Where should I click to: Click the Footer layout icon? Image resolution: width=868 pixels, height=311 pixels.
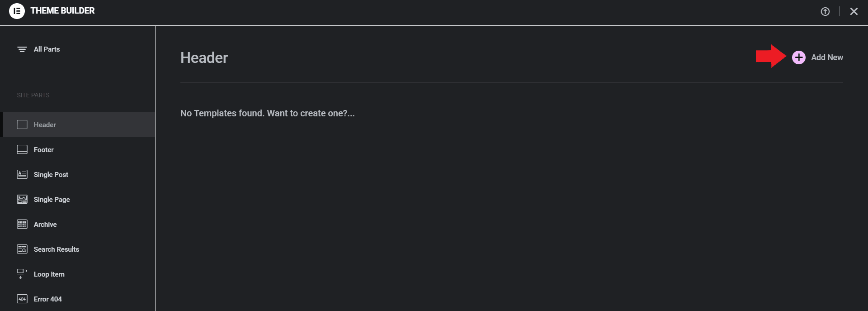(x=22, y=149)
